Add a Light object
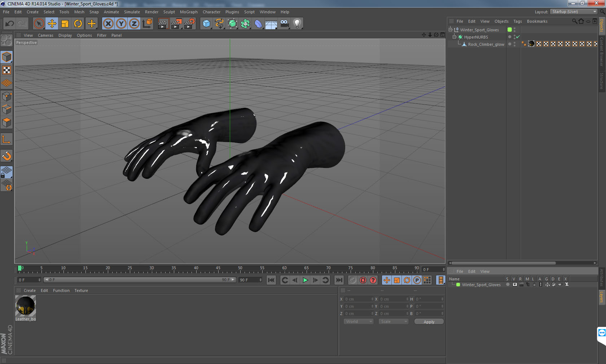Image resolution: width=606 pixels, height=364 pixels. click(x=297, y=24)
